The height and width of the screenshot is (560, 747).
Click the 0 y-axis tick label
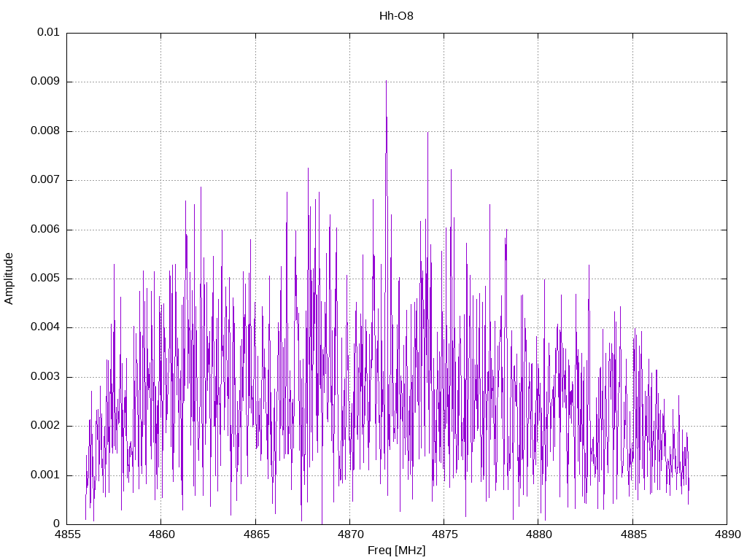point(57,524)
